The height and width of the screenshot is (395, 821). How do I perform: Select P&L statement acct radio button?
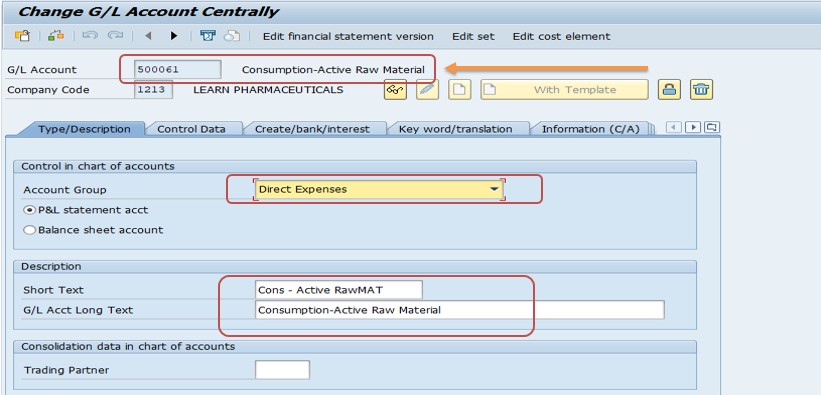tap(29, 210)
